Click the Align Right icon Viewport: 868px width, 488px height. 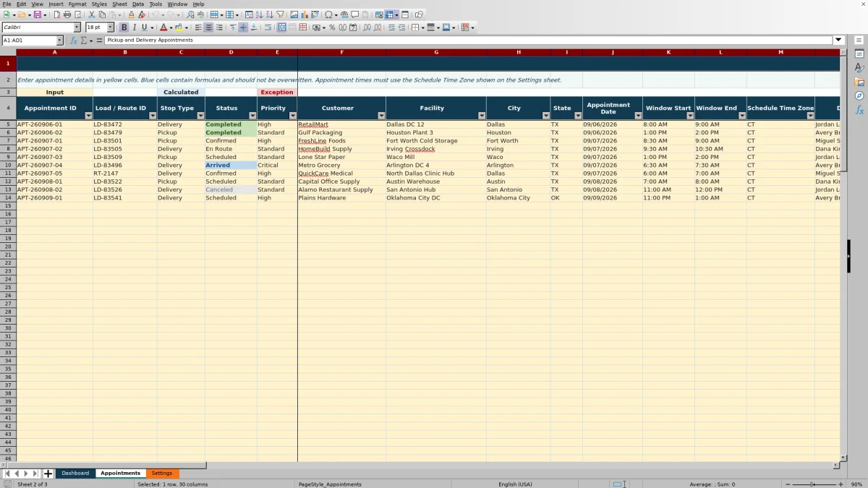point(219,27)
